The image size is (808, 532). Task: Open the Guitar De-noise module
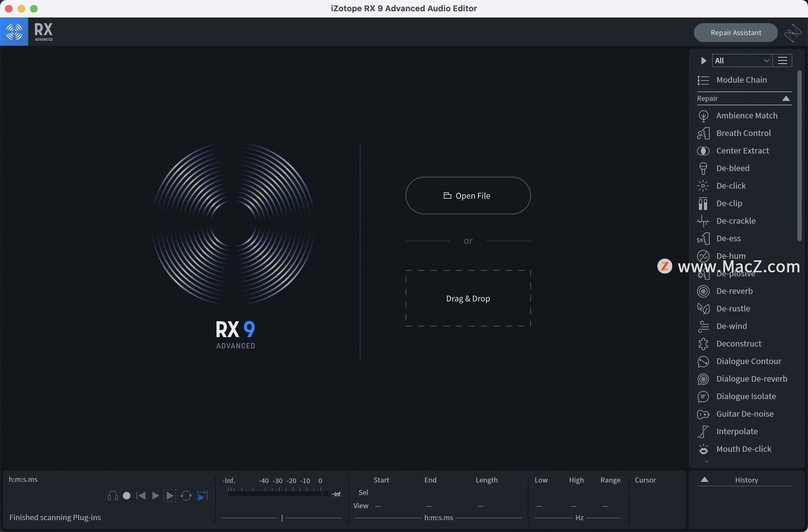744,414
